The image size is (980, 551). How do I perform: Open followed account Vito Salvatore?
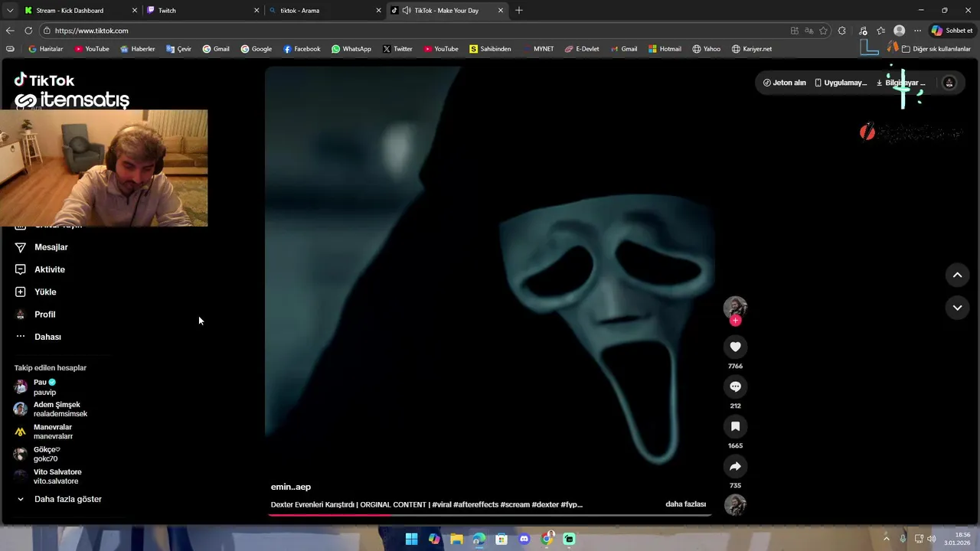pyautogui.click(x=47, y=476)
